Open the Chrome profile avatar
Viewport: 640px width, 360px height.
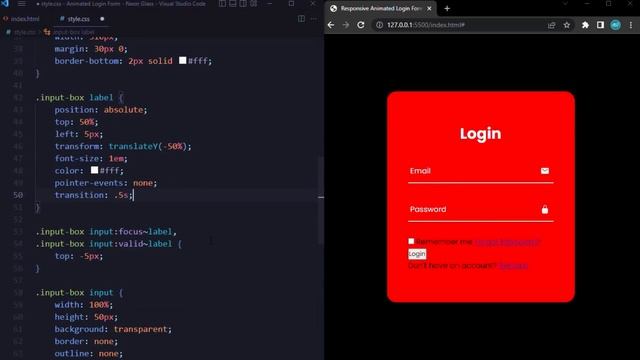click(x=616, y=25)
